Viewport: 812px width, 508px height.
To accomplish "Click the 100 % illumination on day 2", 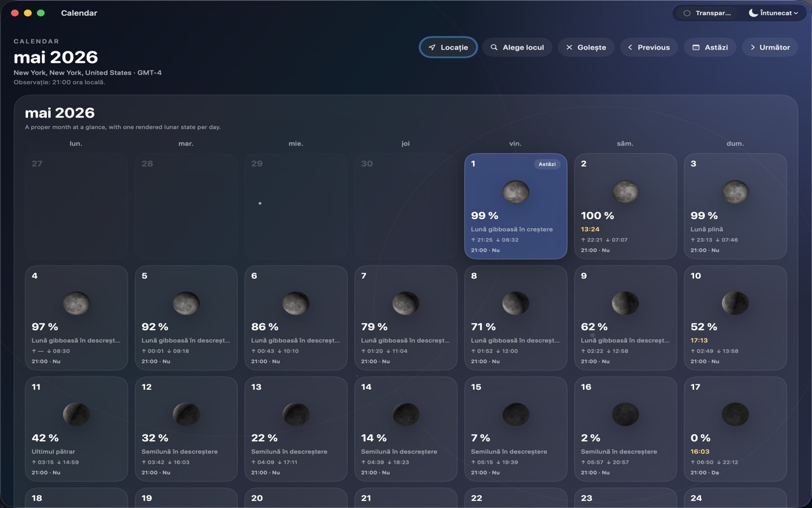I will click(598, 215).
